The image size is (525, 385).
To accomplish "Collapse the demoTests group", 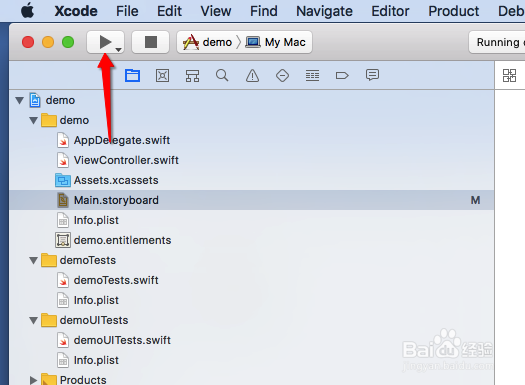I will (x=33, y=260).
